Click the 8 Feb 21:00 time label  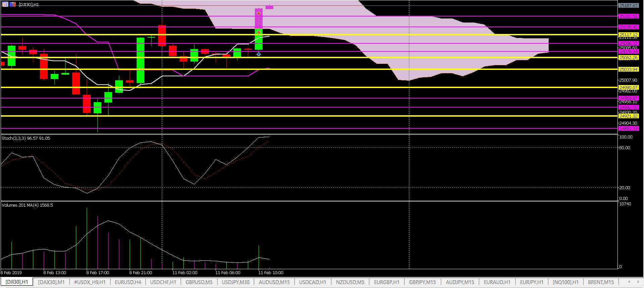[x=141, y=273]
